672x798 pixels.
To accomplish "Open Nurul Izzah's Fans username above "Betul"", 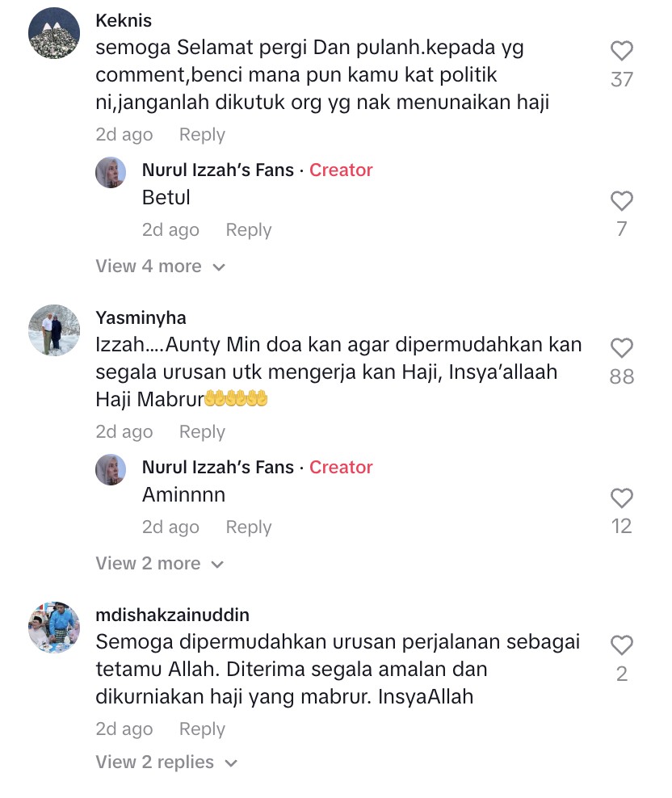I will [218, 170].
